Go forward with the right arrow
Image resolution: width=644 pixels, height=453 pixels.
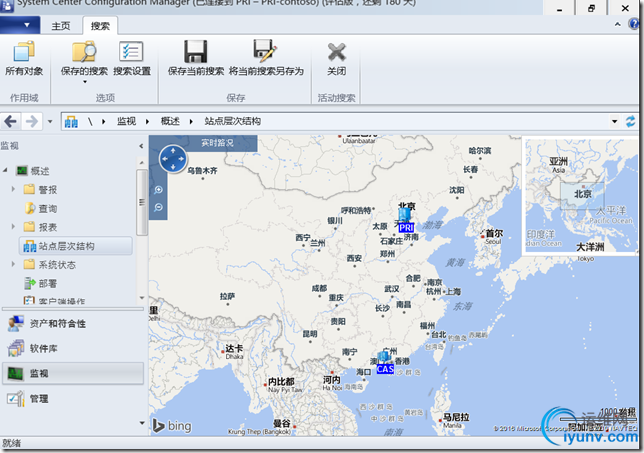point(32,121)
